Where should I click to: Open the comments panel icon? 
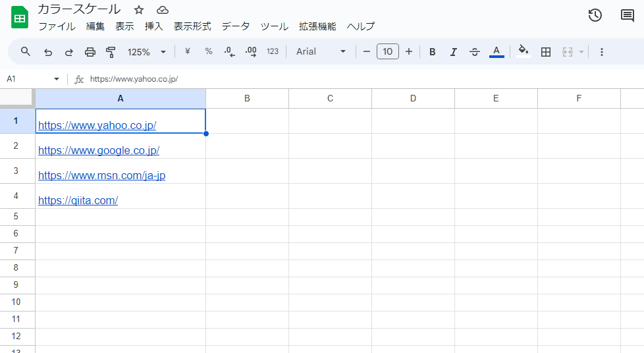coord(627,16)
